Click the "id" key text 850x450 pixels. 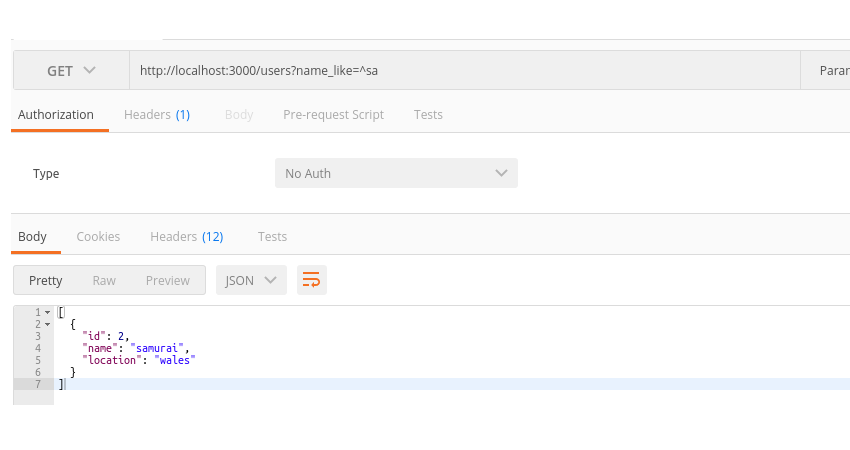click(94, 336)
